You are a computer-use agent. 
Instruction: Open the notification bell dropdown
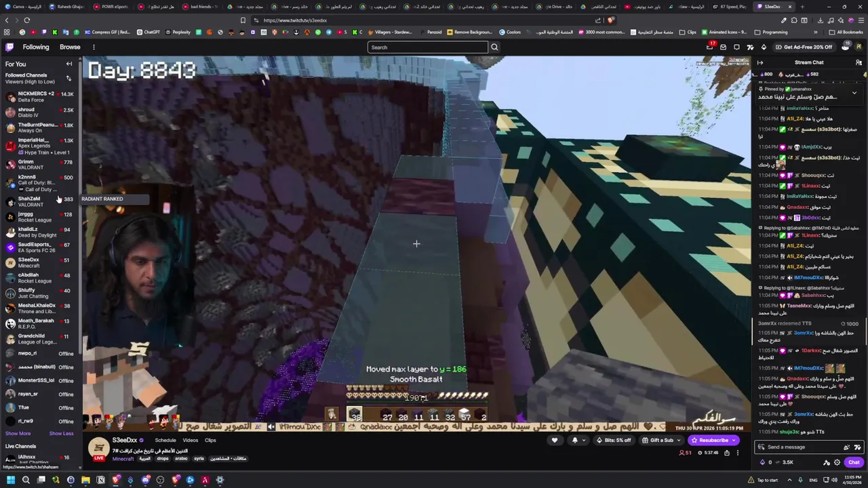coord(578,441)
